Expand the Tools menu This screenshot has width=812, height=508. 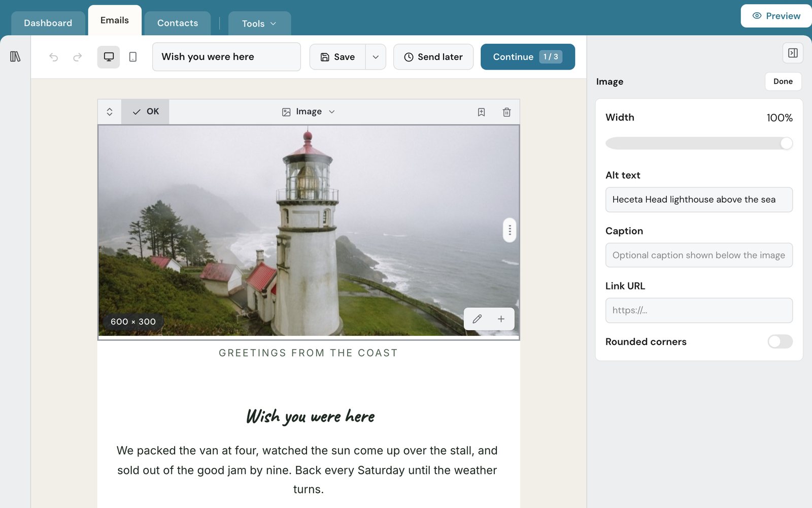[x=259, y=23]
